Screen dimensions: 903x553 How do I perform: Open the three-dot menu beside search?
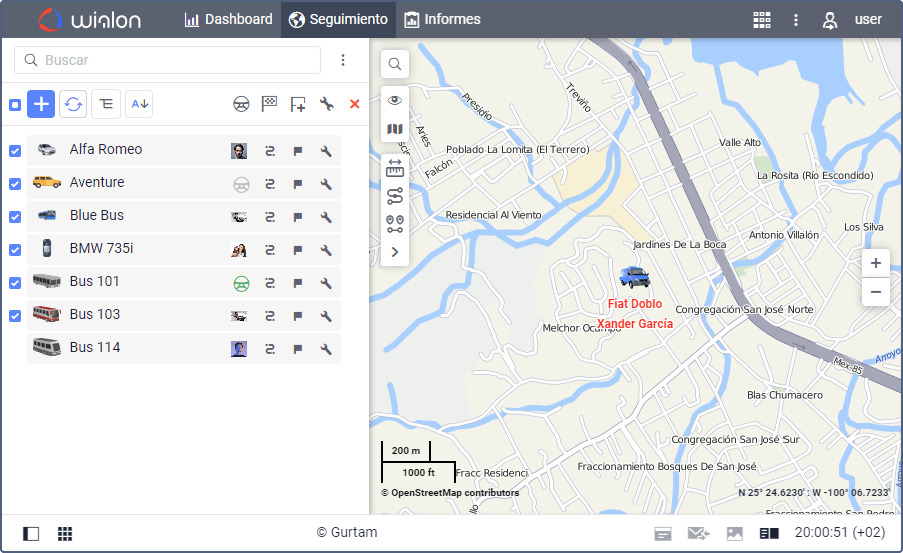(x=343, y=60)
